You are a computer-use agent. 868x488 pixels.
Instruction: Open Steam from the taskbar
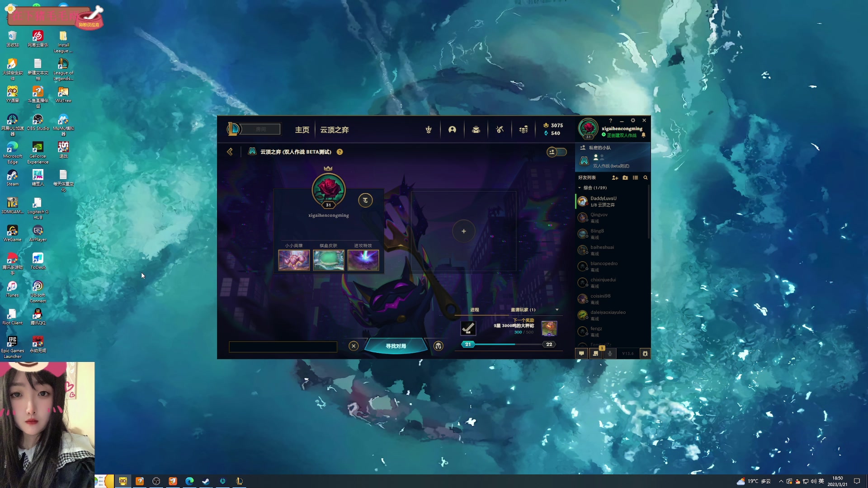[206, 481]
